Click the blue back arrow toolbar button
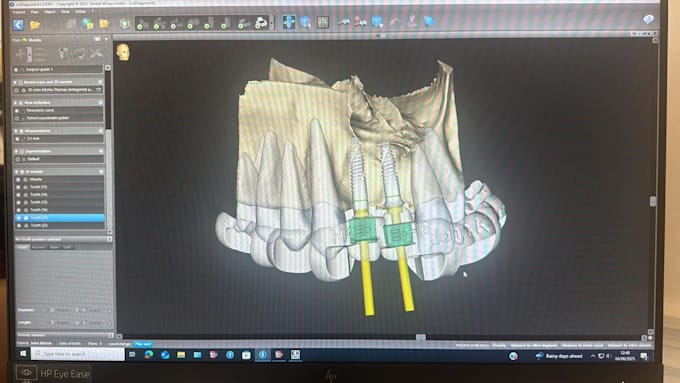The image size is (680, 383). (18, 25)
